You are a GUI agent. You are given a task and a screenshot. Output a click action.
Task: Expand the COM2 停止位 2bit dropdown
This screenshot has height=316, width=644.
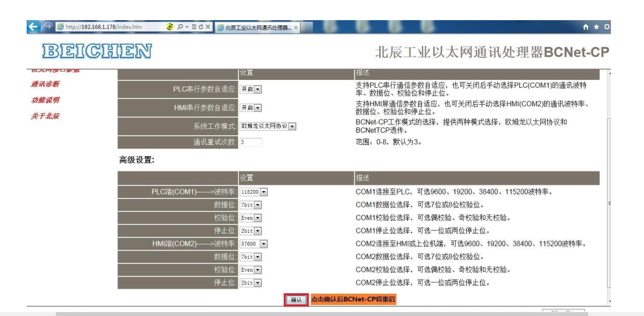258,283
